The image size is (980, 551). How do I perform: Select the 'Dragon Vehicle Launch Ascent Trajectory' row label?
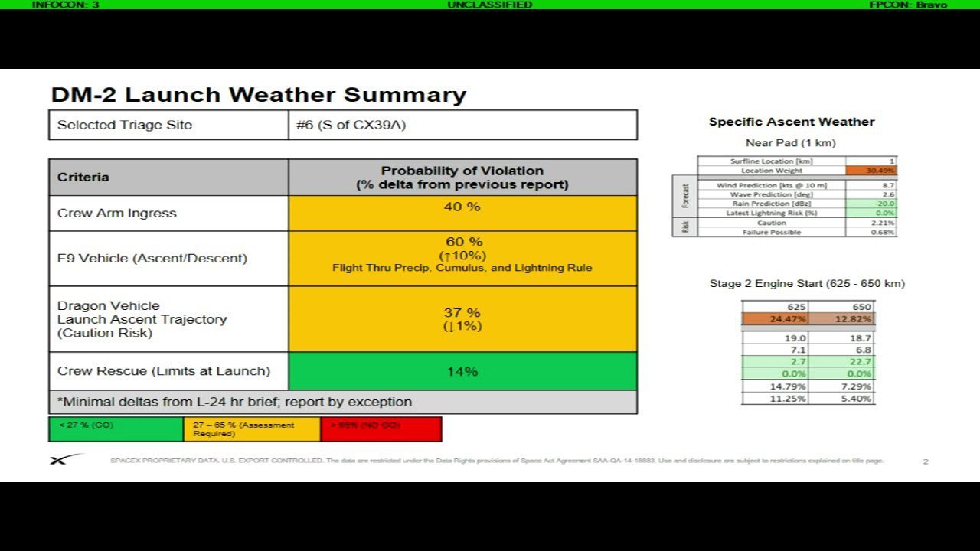(x=142, y=319)
